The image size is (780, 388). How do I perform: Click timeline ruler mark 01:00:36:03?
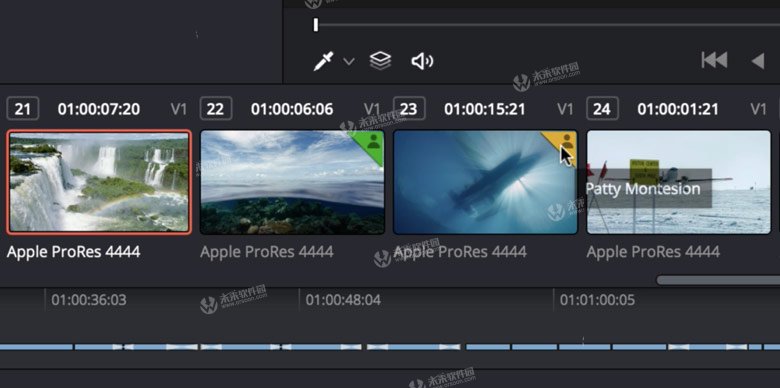coord(89,300)
